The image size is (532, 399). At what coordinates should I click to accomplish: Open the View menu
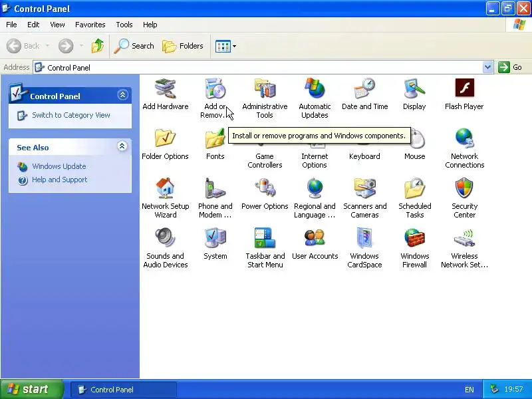coord(57,25)
